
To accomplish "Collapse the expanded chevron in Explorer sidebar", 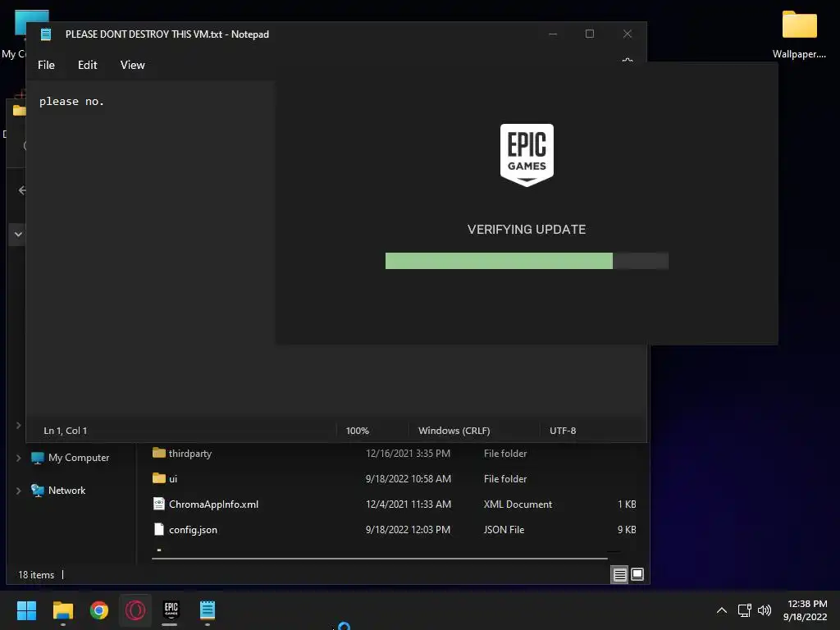I will (18, 234).
